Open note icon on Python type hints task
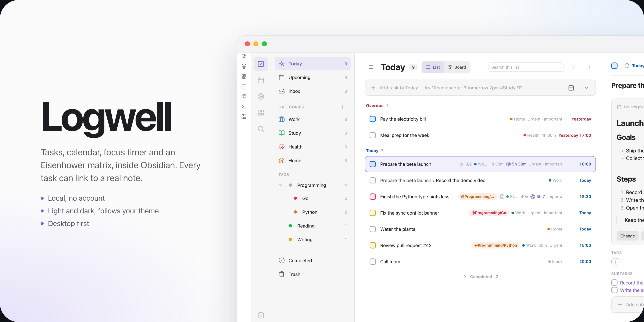644x322 pixels. point(502,197)
